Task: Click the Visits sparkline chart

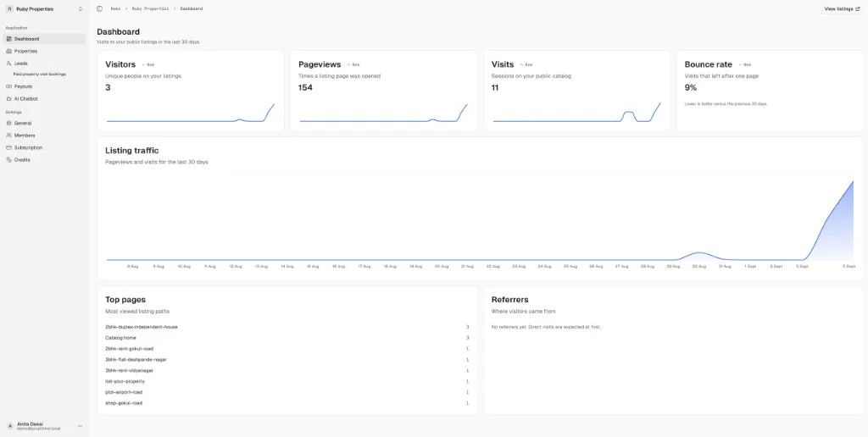Action: pyautogui.click(x=576, y=113)
